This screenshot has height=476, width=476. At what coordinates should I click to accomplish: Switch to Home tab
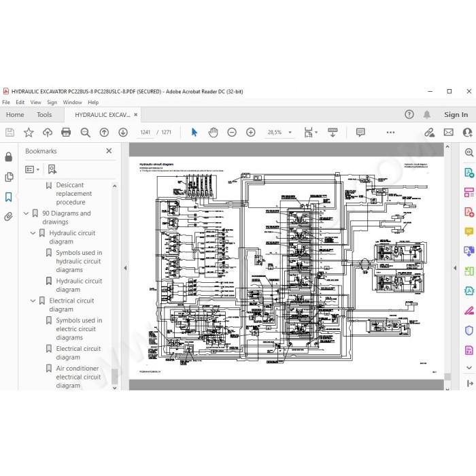pyautogui.click(x=15, y=115)
